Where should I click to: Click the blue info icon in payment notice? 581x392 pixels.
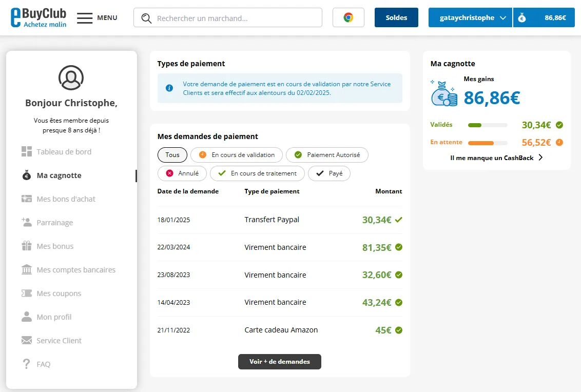click(x=169, y=88)
